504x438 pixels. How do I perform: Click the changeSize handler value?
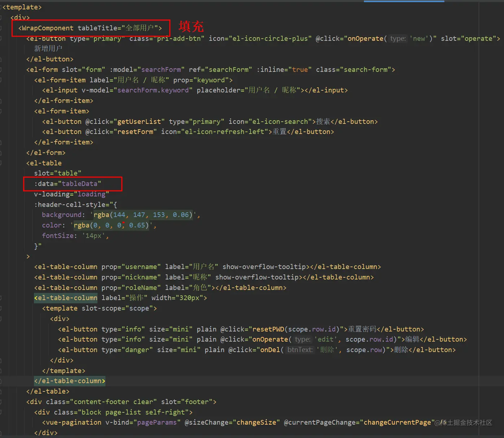click(x=256, y=422)
